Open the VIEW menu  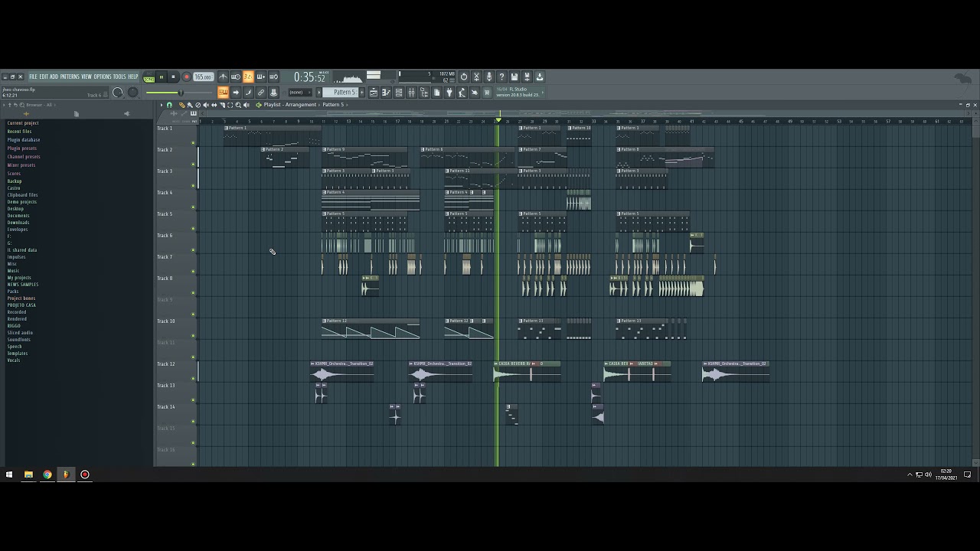pyautogui.click(x=87, y=77)
